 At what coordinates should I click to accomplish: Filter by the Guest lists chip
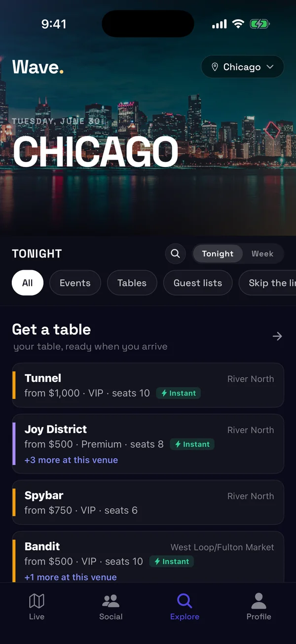click(198, 283)
